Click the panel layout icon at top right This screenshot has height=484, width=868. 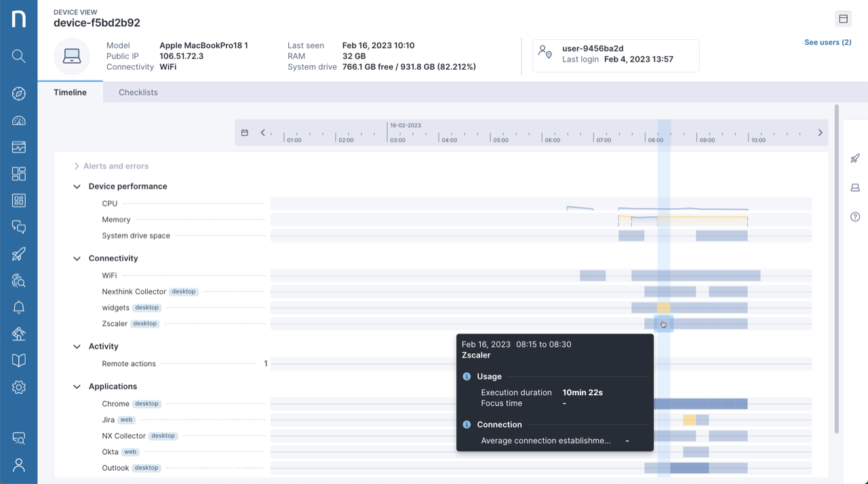tap(843, 18)
